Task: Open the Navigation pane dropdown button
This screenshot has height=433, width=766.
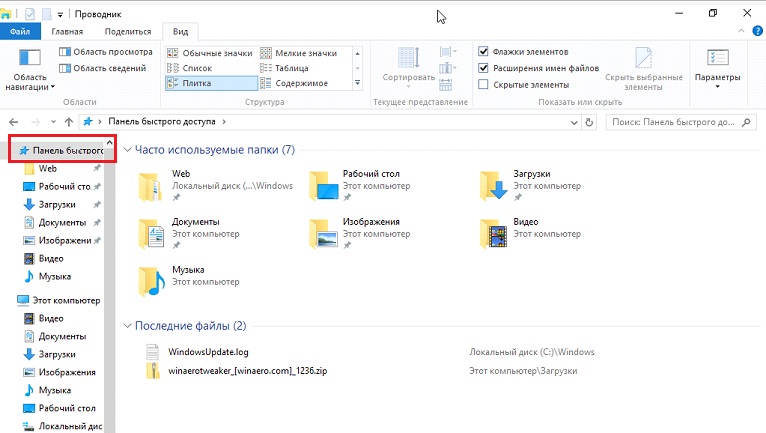Action: pos(29,69)
